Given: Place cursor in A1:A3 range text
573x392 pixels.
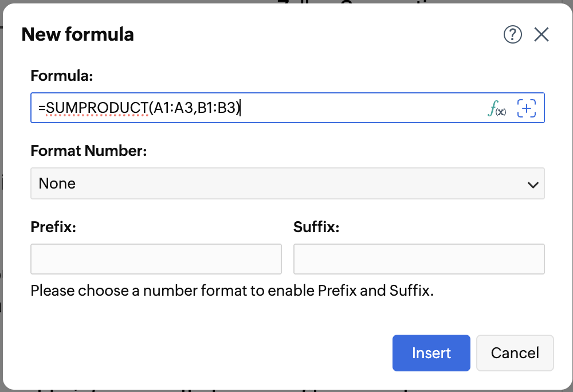Looking at the screenshot, I should tap(172, 107).
